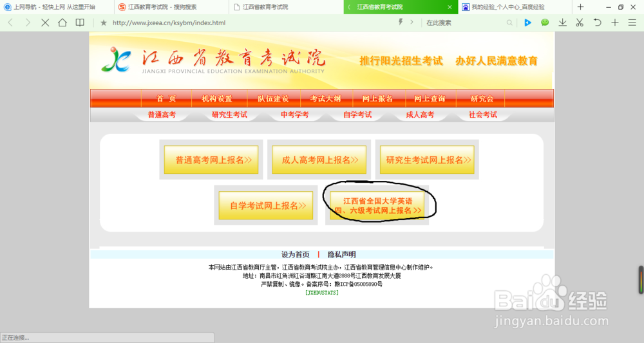Select the 成人高考 sub-navigation tab

[x=420, y=115]
